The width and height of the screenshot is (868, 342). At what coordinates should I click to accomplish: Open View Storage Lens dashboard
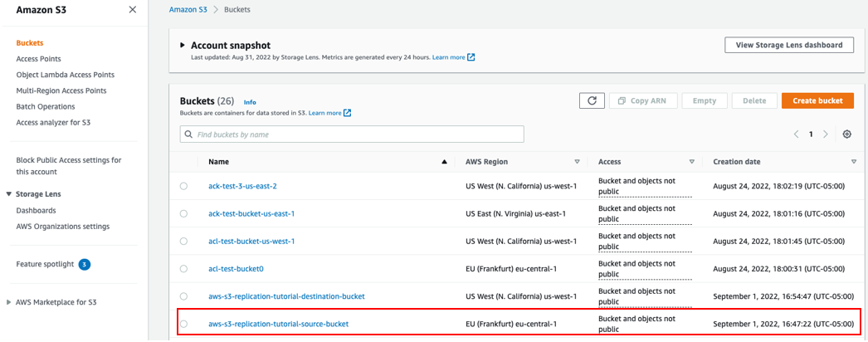tap(789, 46)
